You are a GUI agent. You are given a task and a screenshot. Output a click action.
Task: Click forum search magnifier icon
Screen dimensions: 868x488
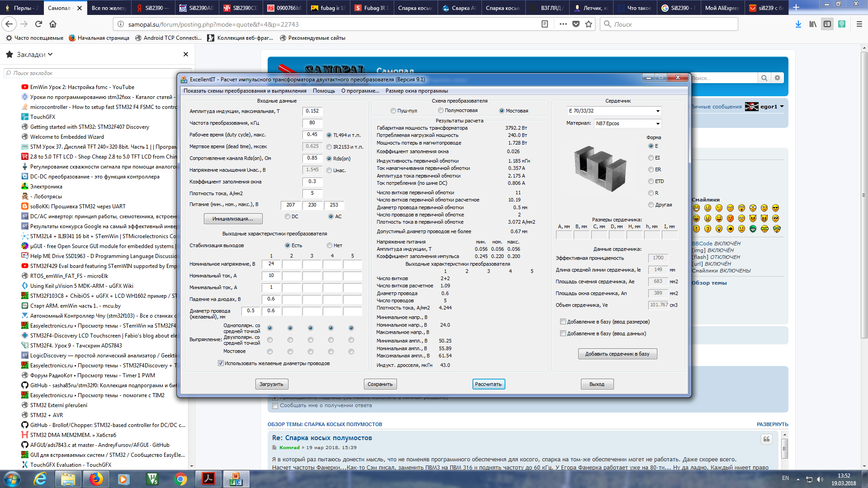tap(764, 78)
